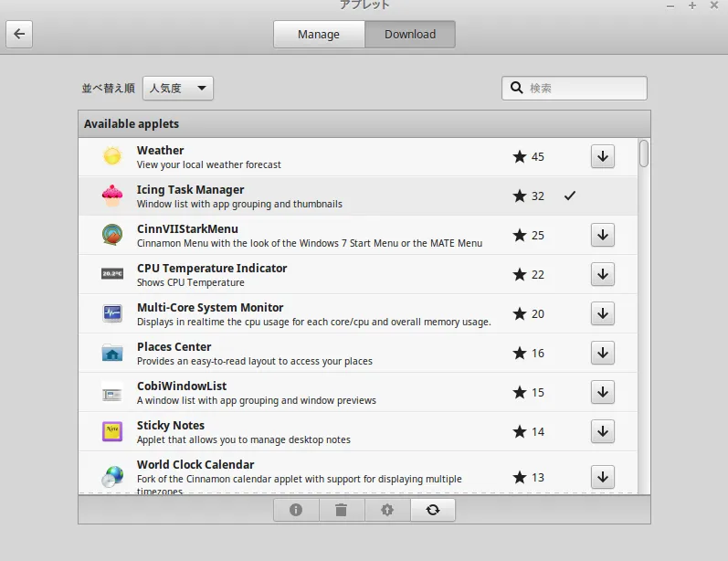Click the installed checkmark on Icing Task Manager
Screen dimensions: 728x561
[x=570, y=196]
